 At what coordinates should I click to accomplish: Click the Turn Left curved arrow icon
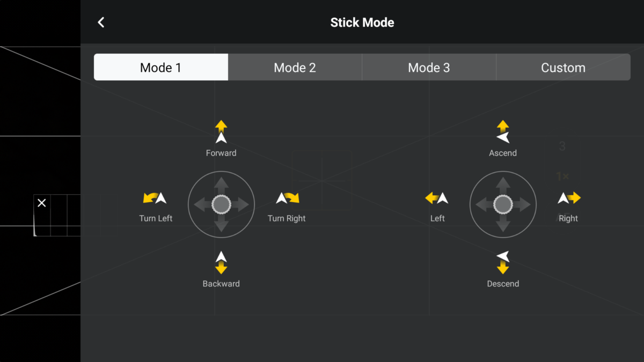tap(155, 198)
